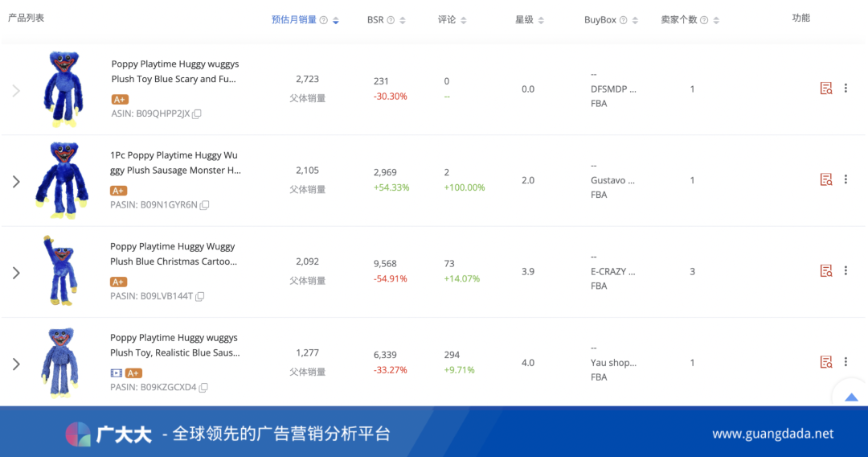This screenshot has width=868, height=457.
Task: Expand the Realistic Blue Saus... product row
Action: [17, 364]
